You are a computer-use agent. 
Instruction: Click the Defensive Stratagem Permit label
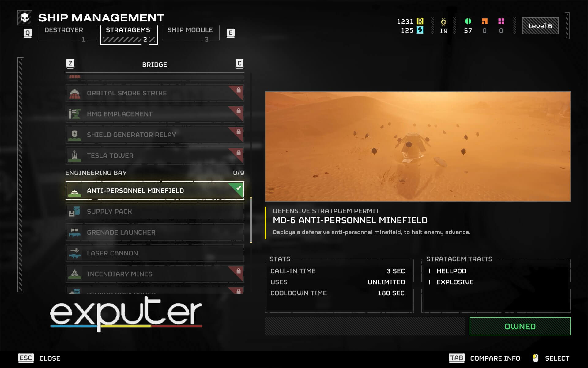tap(326, 211)
